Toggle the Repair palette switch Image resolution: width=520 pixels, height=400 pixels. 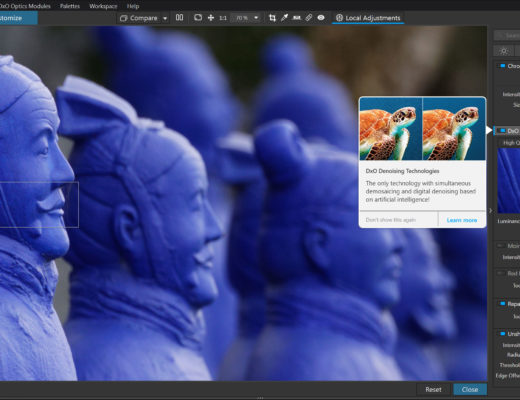coord(502,304)
